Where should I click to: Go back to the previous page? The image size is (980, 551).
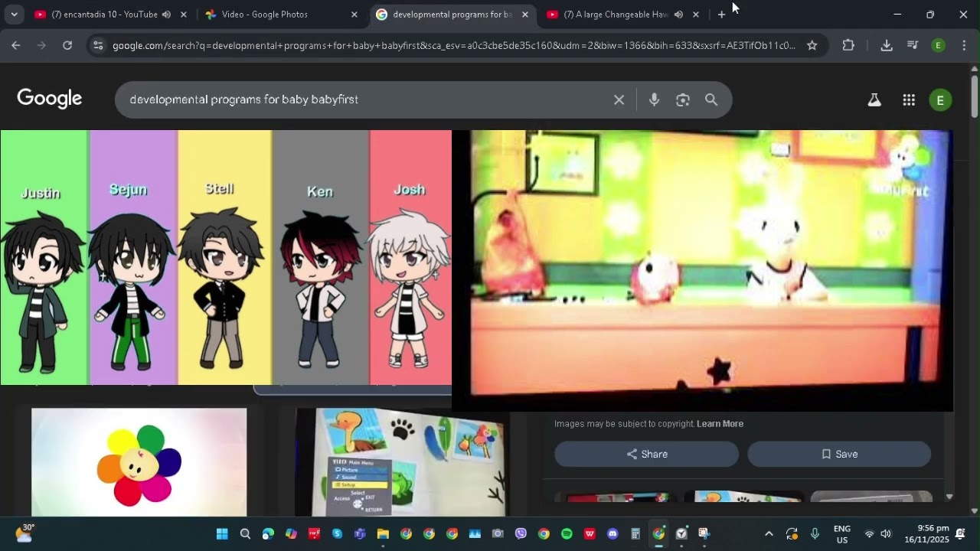tap(15, 46)
